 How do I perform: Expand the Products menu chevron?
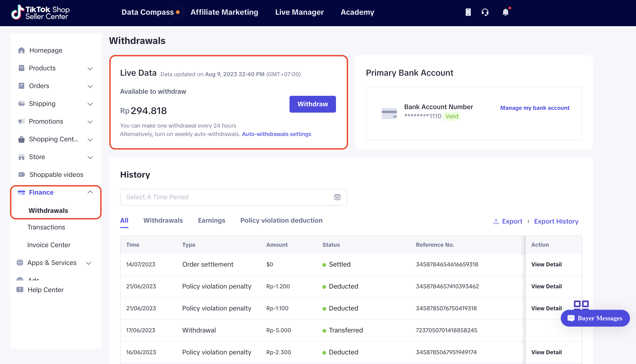pyautogui.click(x=90, y=68)
